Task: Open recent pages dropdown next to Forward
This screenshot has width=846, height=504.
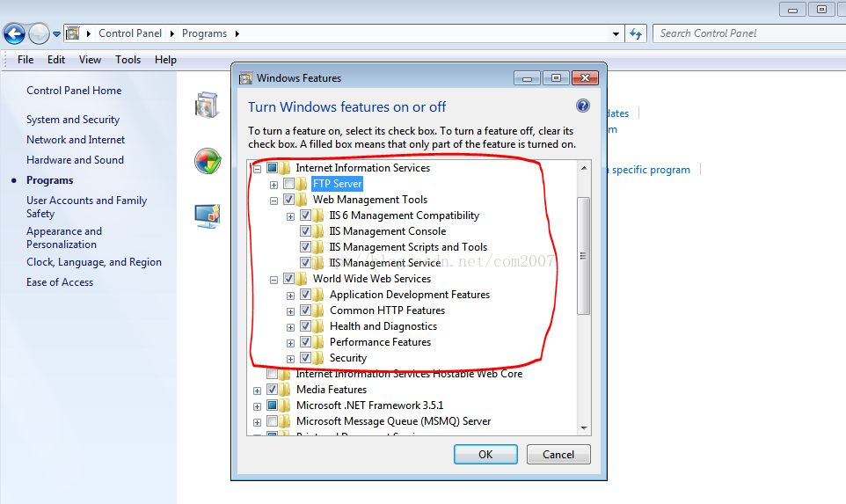Action: [x=56, y=34]
